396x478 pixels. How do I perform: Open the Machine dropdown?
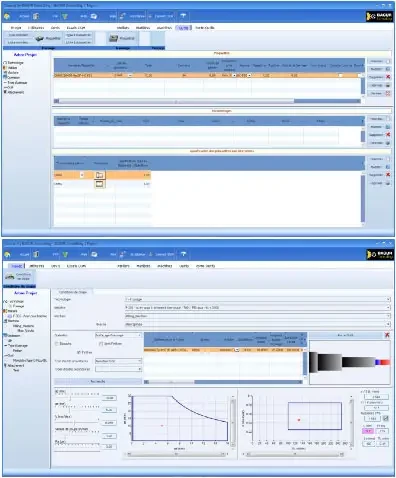[x=257, y=316]
